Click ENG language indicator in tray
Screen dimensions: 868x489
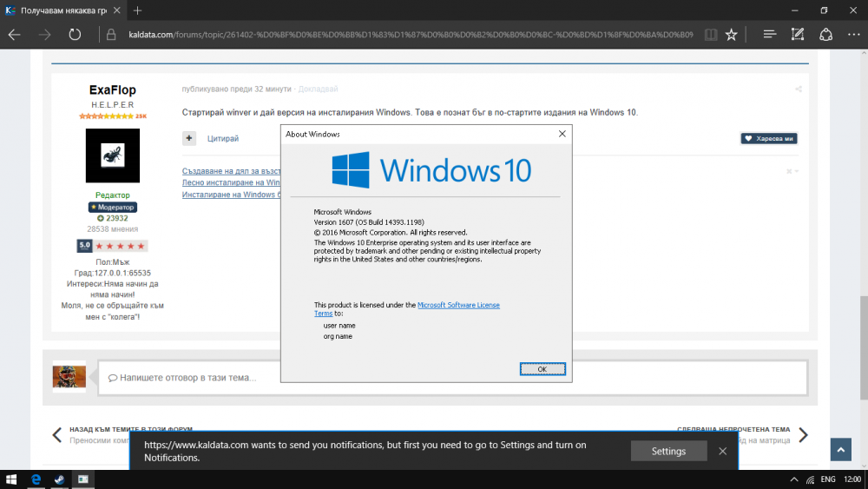[828, 479]
